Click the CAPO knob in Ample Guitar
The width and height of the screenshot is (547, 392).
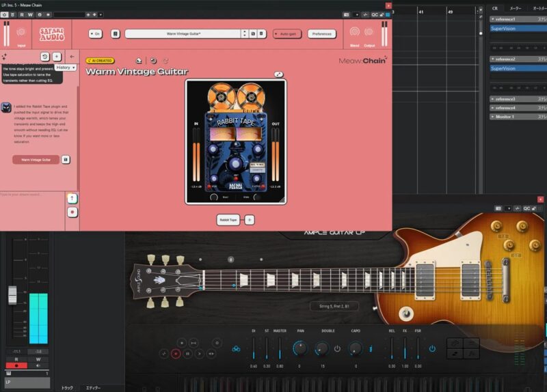point(356,348)
